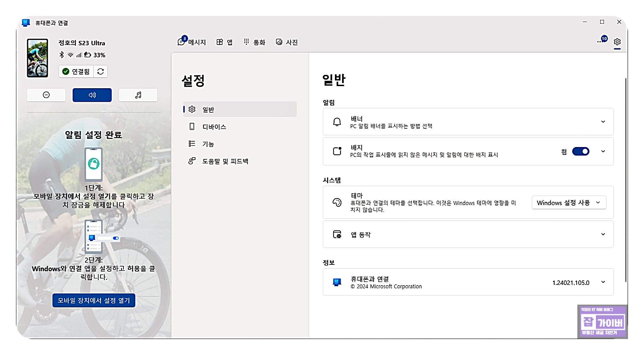Switch to the 메시지 tab
Screen dimensions: 644x355
tap(192, 42)
